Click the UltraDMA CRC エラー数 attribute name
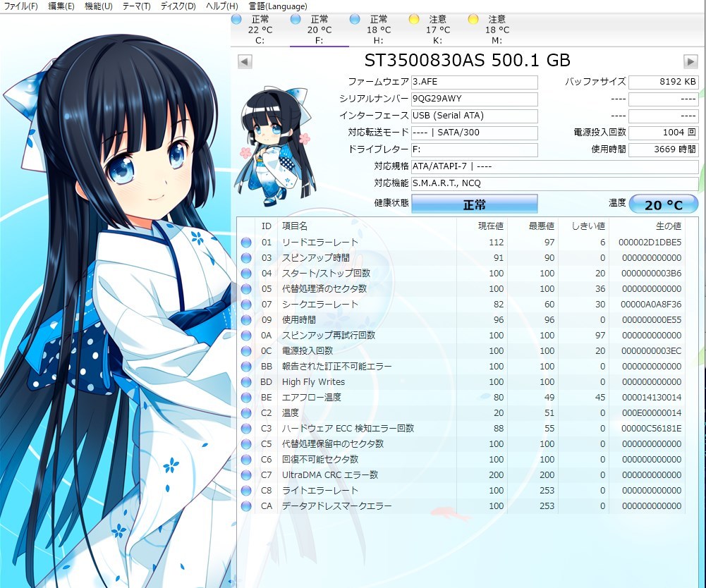This screenshot has height=588, width=706. pyautogui.click(x=330, y=475)
